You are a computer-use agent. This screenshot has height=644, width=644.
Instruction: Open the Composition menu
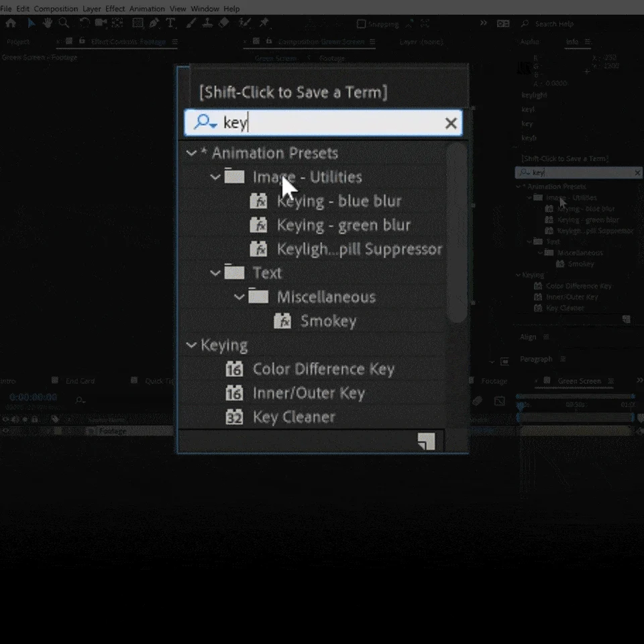coord(56,9)
